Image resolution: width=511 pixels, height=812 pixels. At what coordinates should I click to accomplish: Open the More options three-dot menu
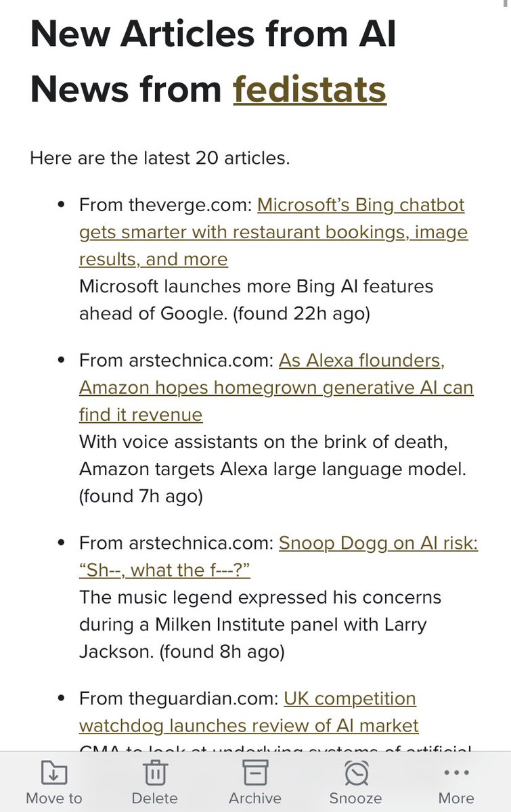click(x=456, y=773)
